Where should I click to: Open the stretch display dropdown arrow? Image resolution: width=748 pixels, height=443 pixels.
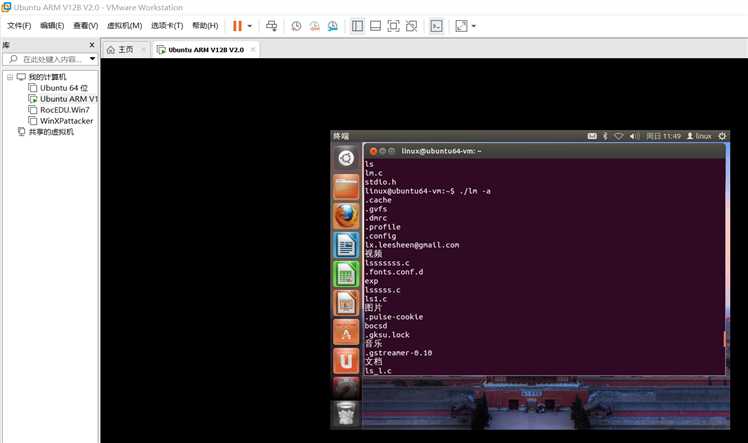pyautogui.click(x=474, y=26)
